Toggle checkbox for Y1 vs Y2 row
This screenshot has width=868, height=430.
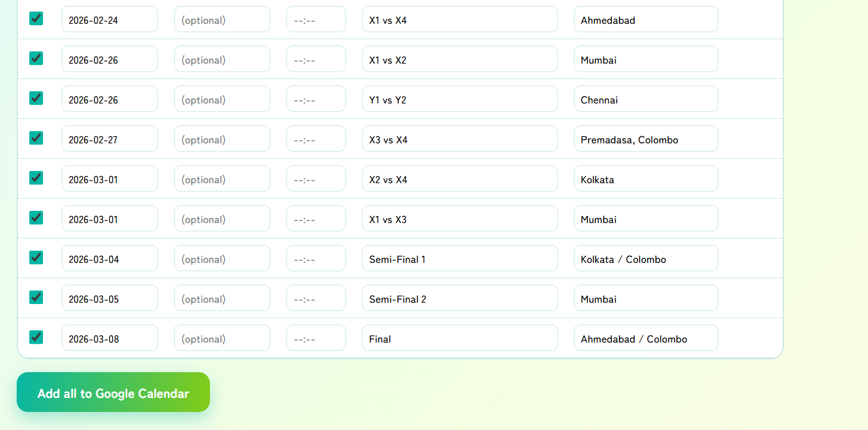pyautogui.click(x=36, y=98)
